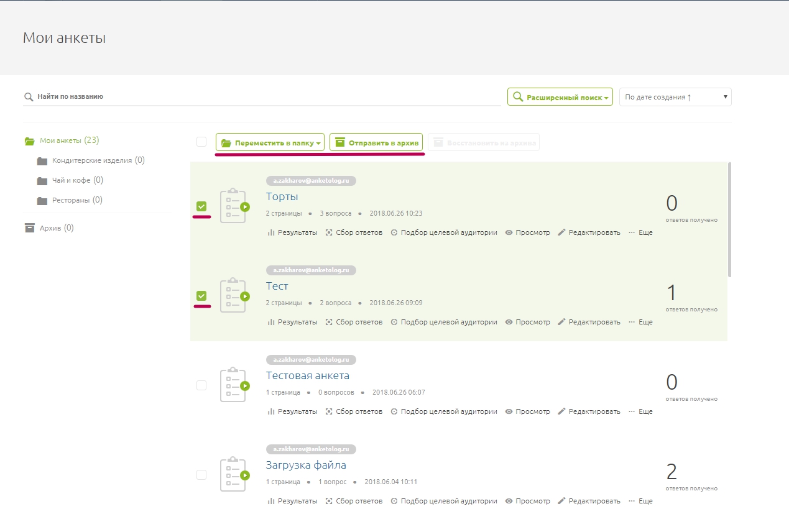Image resolution: width=789 pixels, height=532 pixels.
Task: Open the Тестовая анкета survey title link
Action: (x=308, y=375)
